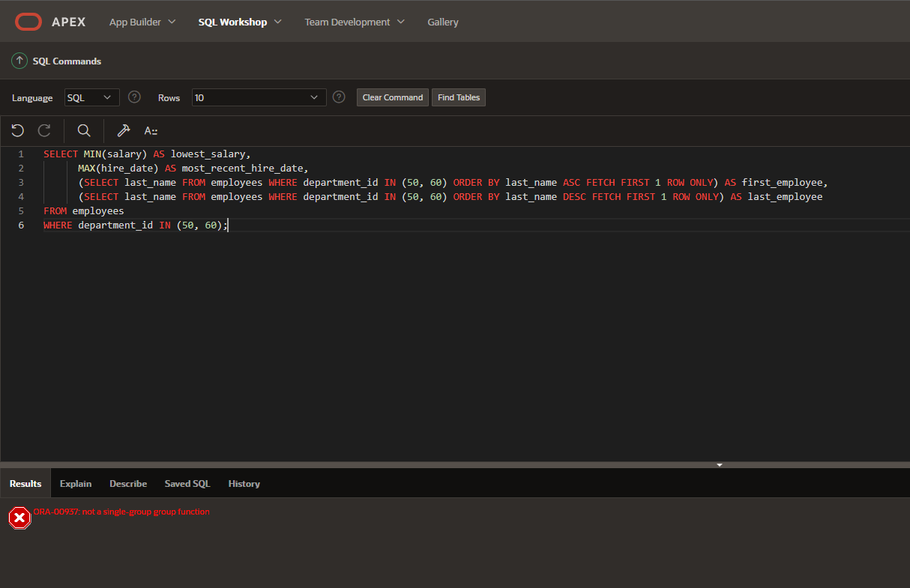
Task: Expand the Team Development menu
Action: click(355, 22)
